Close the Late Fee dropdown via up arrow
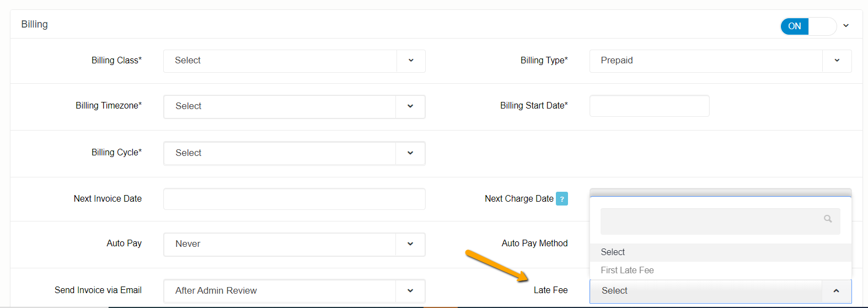 836,291
